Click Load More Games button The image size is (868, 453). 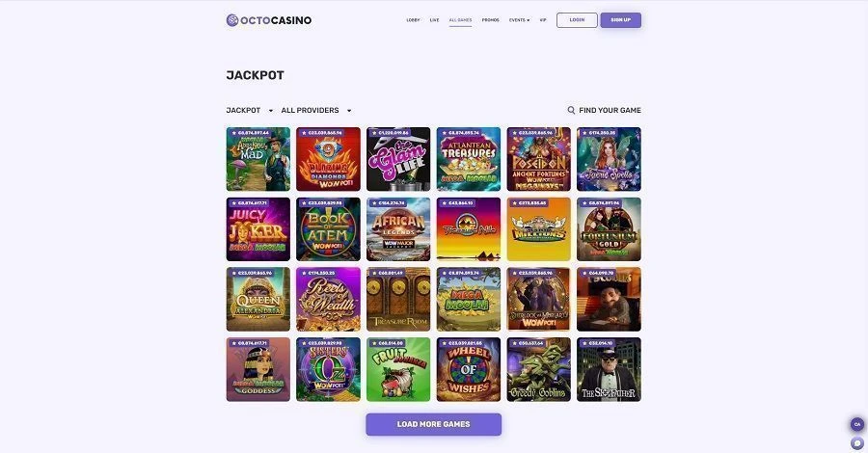(x=433, y=424)
